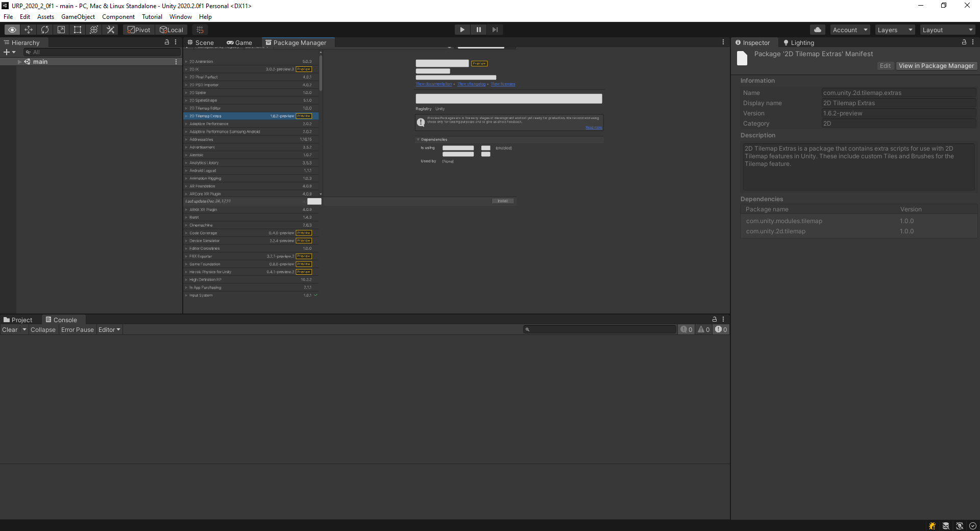Open the GameObject menu
Viewport: 980px width, 531px height.
pos(78,17)
